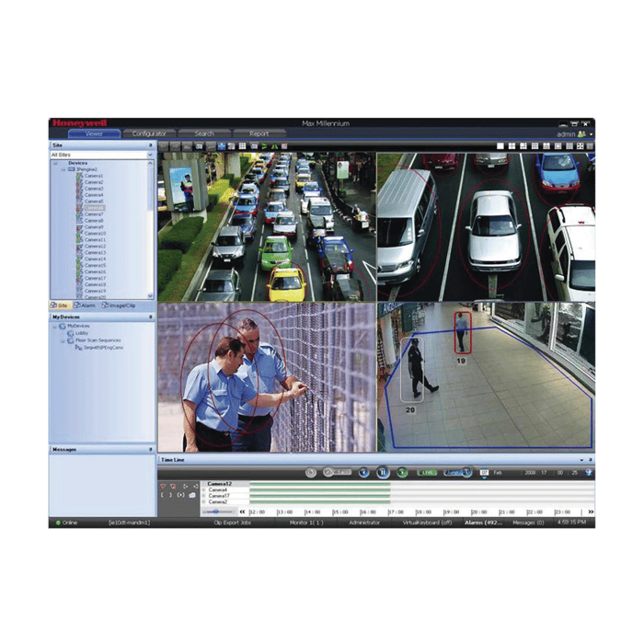This screenshot has width=644, height=644.
Task: Click the green forward play button
Action: pos(402,473)
